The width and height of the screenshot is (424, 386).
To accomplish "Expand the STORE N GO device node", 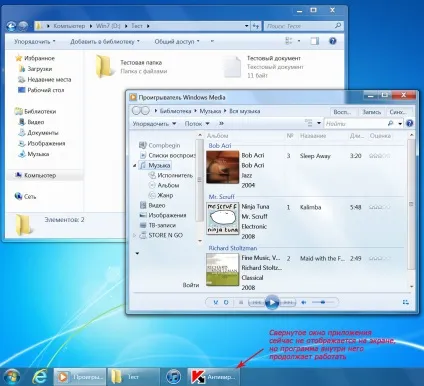I will 135,235.
